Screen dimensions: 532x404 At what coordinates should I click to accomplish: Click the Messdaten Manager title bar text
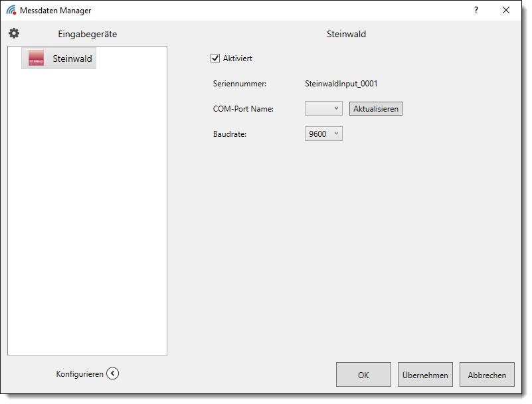(55, 11)
